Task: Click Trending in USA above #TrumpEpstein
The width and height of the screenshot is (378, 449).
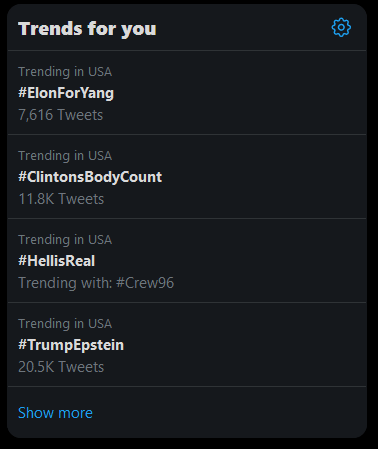Action: [65, 324]
